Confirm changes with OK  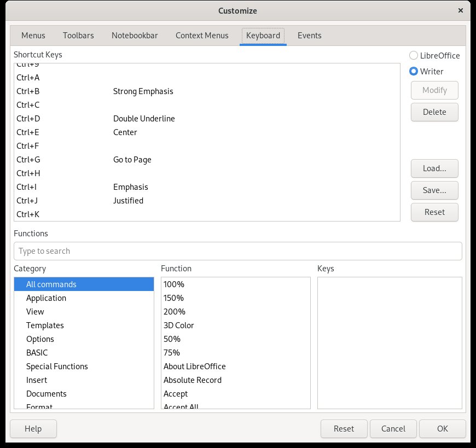(442, 428)
